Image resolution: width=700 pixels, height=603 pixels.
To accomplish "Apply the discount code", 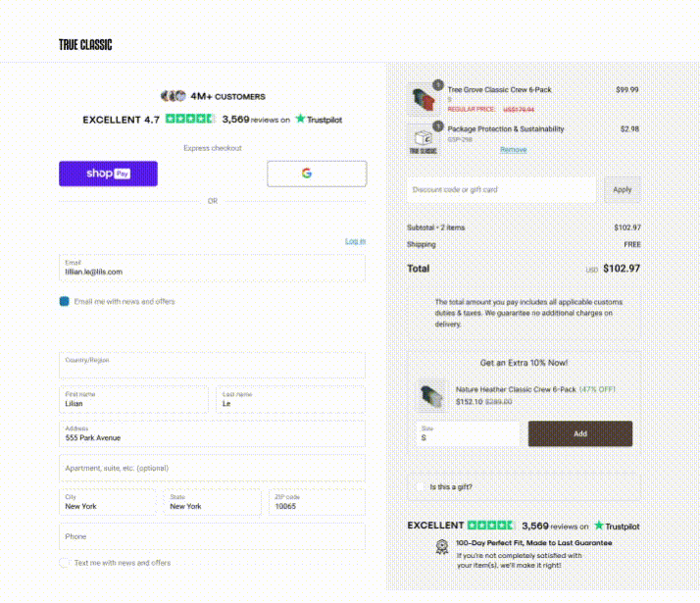I will [622, 189].
